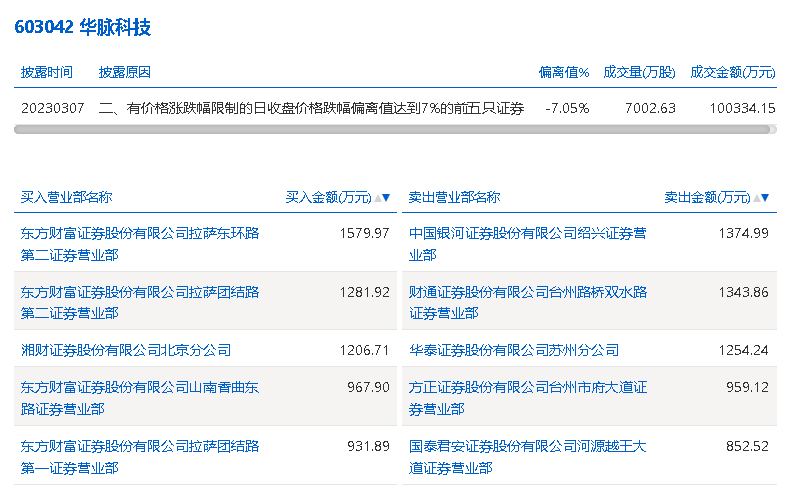Click the horizontal scrollbar under disclosure table
The height and width of the screenshot is (493, 787).
click(392, 130)
